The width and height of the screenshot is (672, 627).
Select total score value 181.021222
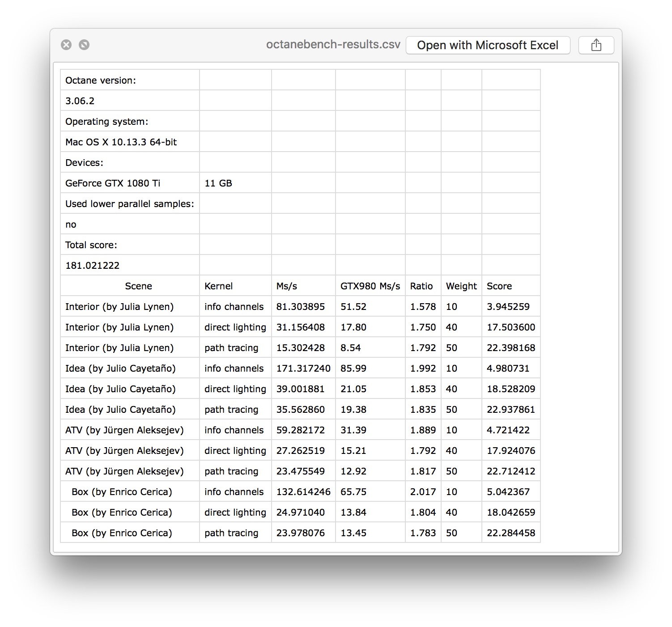point(130,265)
